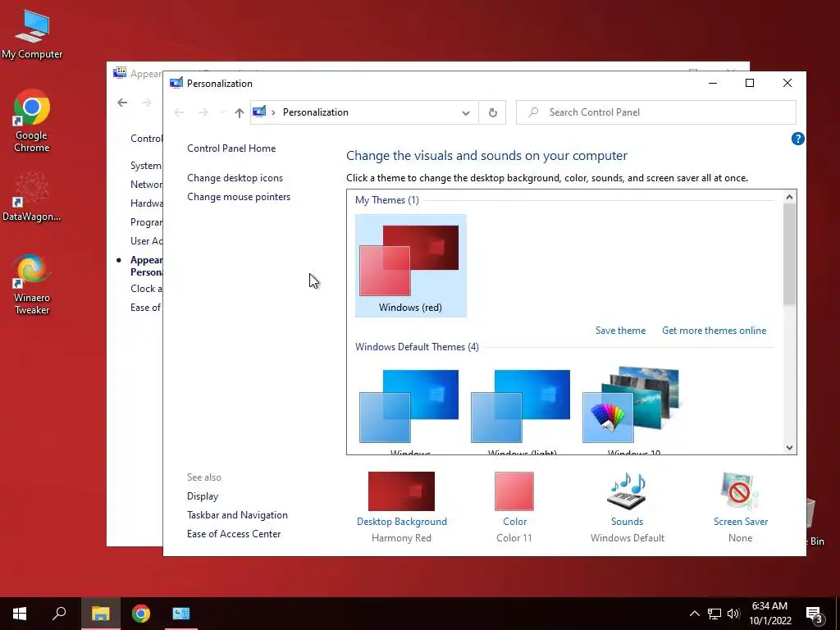
Task: Expand the address bar history dropdown
Action: click(x=466, y=112)
